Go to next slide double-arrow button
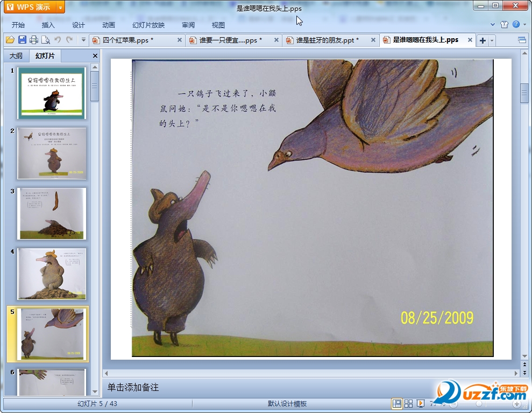This screenshot has height=413, width=532. pyautogui.click(x=524, y=373)
